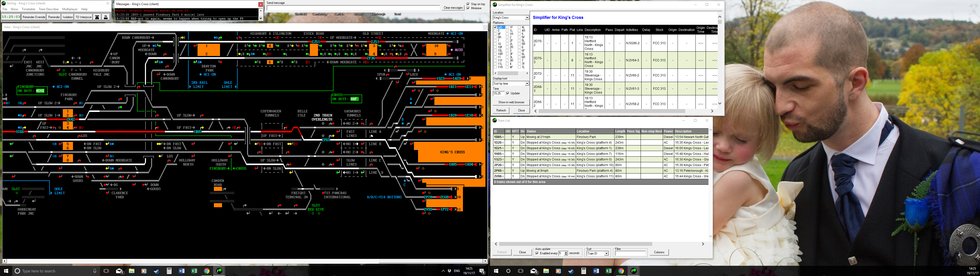Click the Send message input field
The height and width of the screenshot is (276, 980).
pos(353,8)
